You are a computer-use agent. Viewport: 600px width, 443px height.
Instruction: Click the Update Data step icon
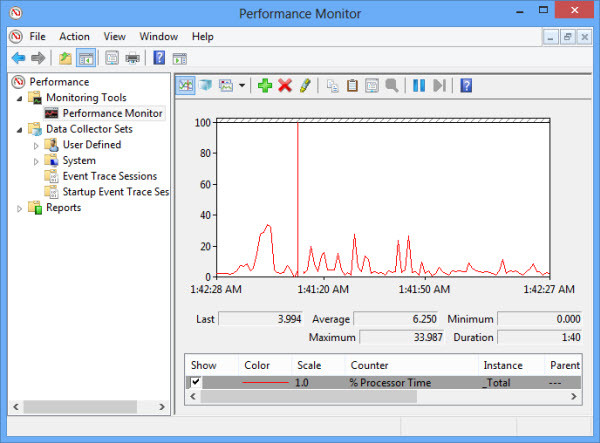[439, 85]
